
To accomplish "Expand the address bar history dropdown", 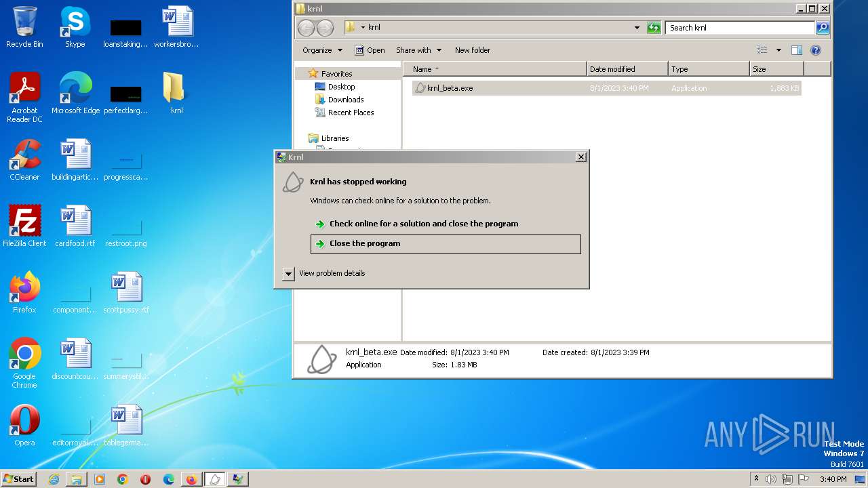I will [x=637, y=28].
